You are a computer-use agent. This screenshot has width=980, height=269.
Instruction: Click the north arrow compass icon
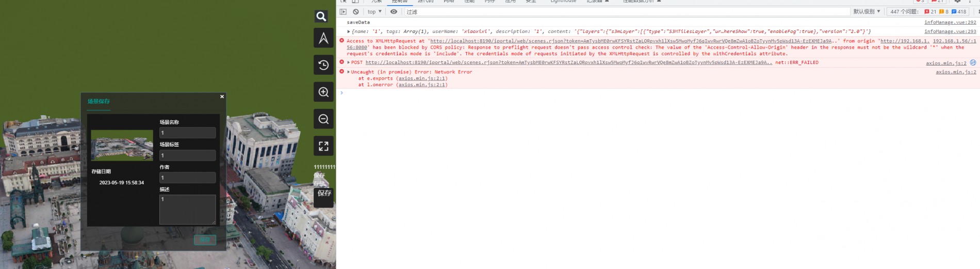pyautogui.click(x=323, y=38)
